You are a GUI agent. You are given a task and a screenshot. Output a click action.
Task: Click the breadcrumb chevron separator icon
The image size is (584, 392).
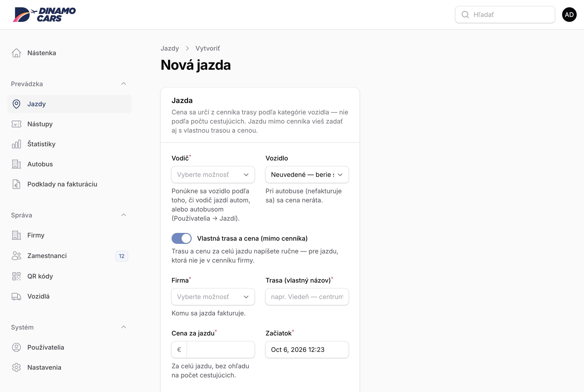coord(187,49)
